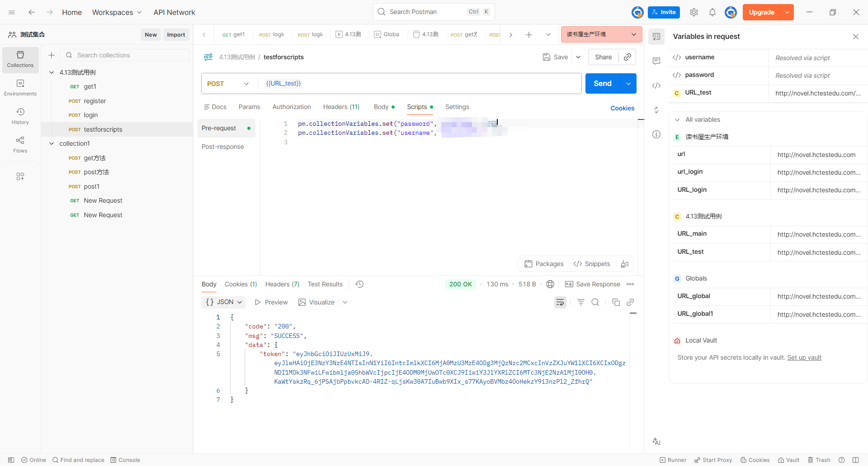Open the Save options dropdown arrow
The width and height of the screenshot is (868, 466).
(x=578, y=57)
